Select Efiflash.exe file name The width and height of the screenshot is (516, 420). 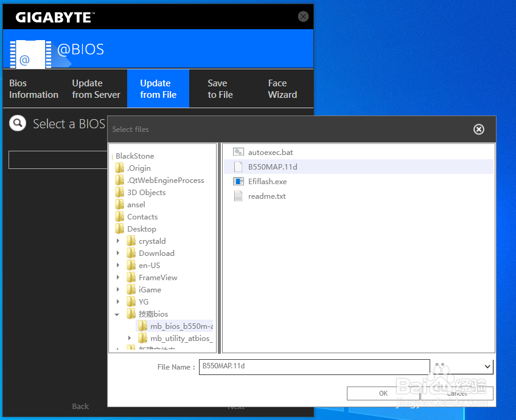[x=267, y=181]
